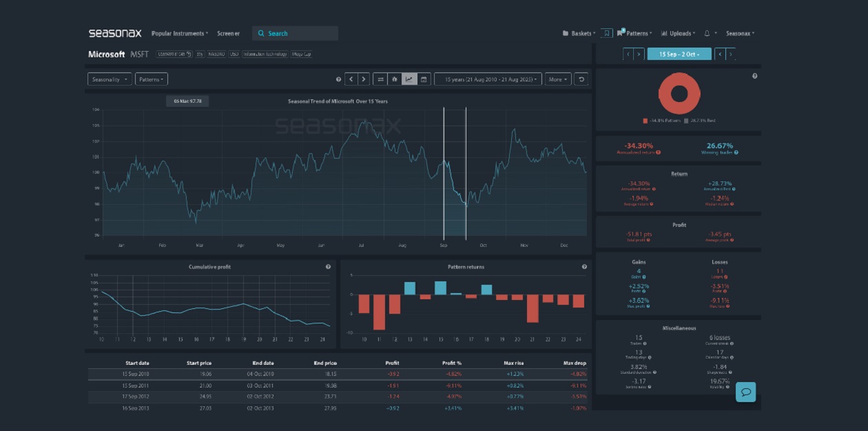Open the 15 years date range dropdown
Image resolution: width=868 pixels, height=431 pixels.
488,79
